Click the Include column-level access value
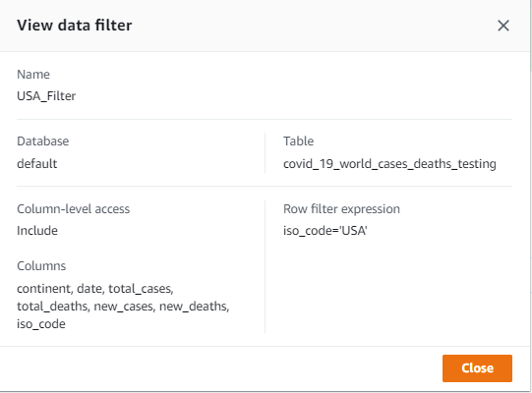This screenshot has height=393, width=532. [37, 231]
